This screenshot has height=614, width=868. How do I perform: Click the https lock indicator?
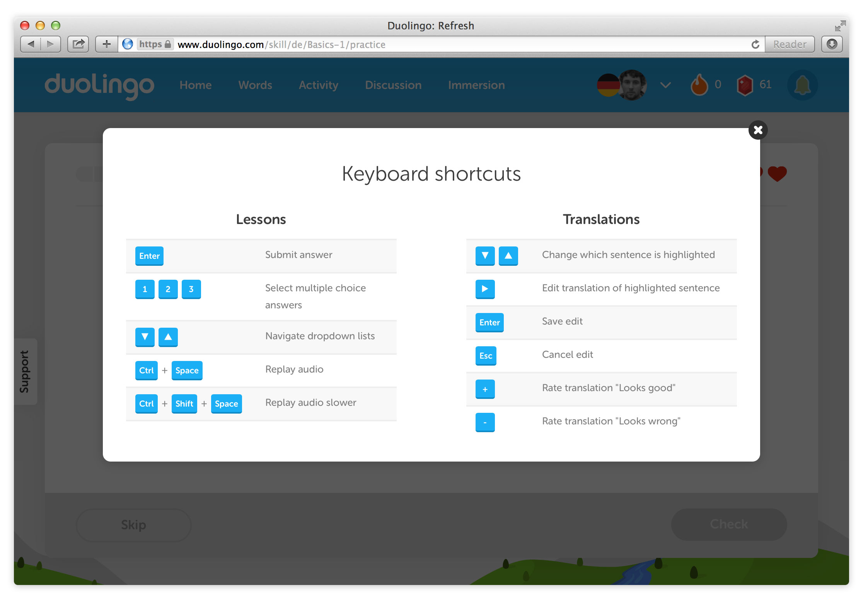tap(155, 44)
